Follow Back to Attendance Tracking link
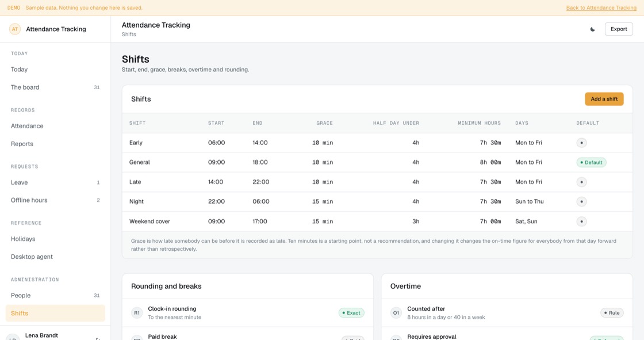644x340 pixels. tap(601, 8)
